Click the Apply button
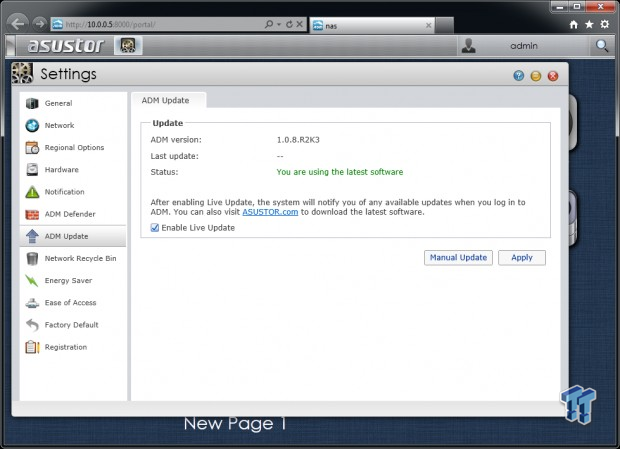 tap(522, 258)
